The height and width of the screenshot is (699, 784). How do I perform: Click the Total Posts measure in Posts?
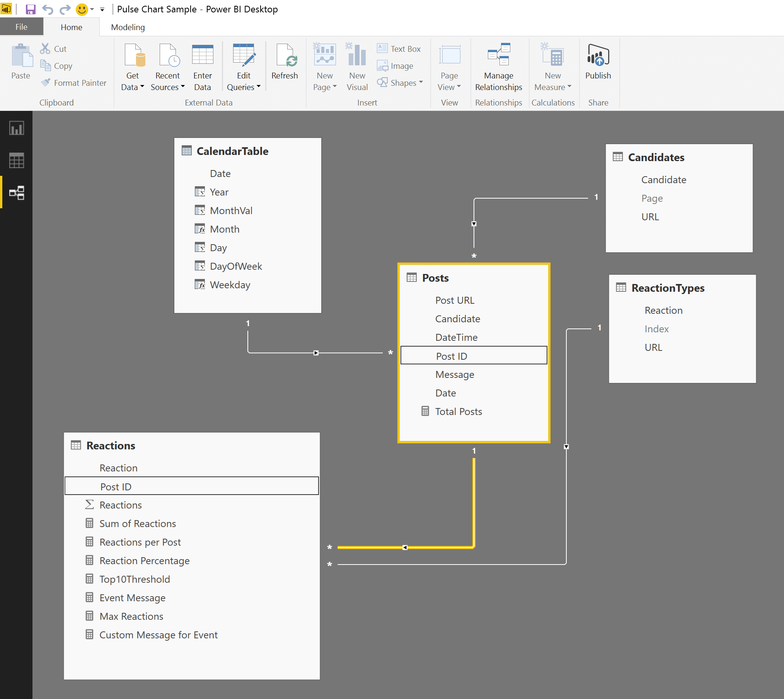point(458,412)
